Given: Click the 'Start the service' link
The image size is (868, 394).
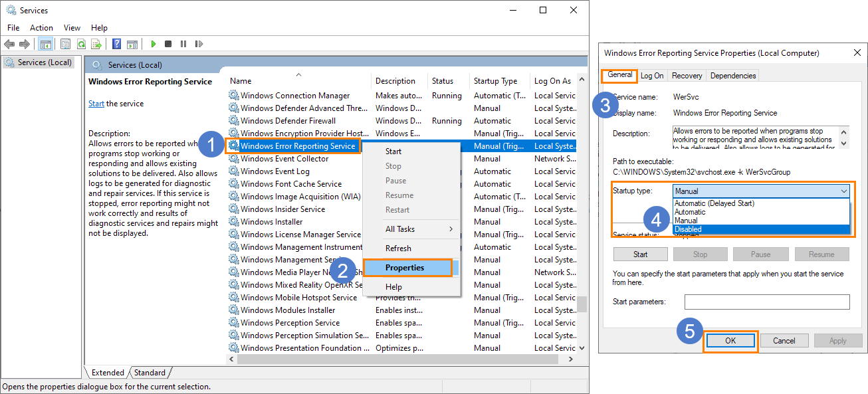Looking at the screenshot, I should pyautogui.click(x=96, y=104).
